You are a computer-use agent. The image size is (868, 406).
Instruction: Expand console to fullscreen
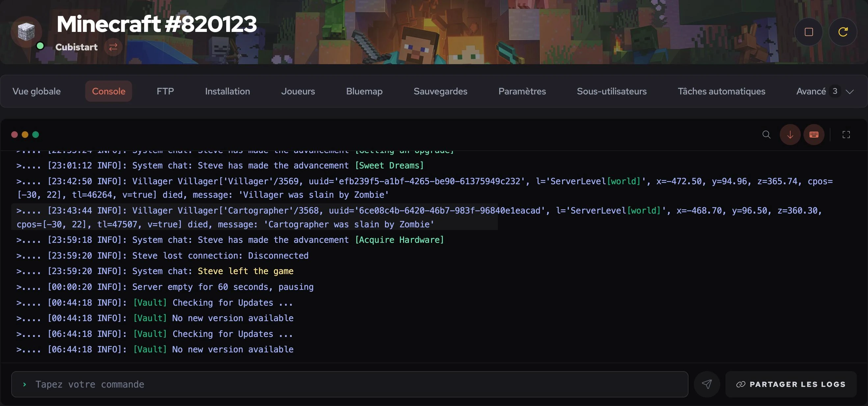click(x=846, y=135)
